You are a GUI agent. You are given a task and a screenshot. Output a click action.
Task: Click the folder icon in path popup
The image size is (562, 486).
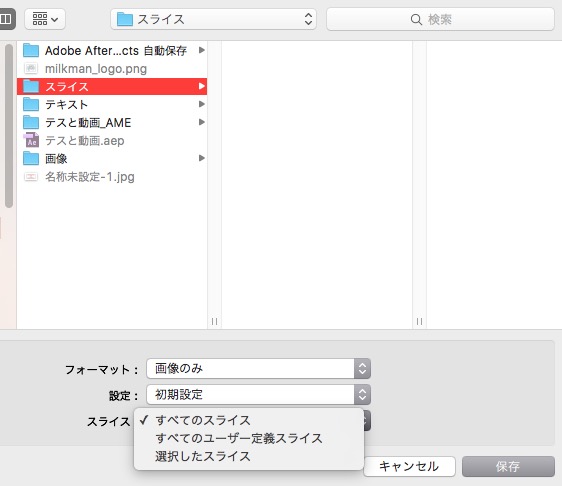click(x=125, y=19)
